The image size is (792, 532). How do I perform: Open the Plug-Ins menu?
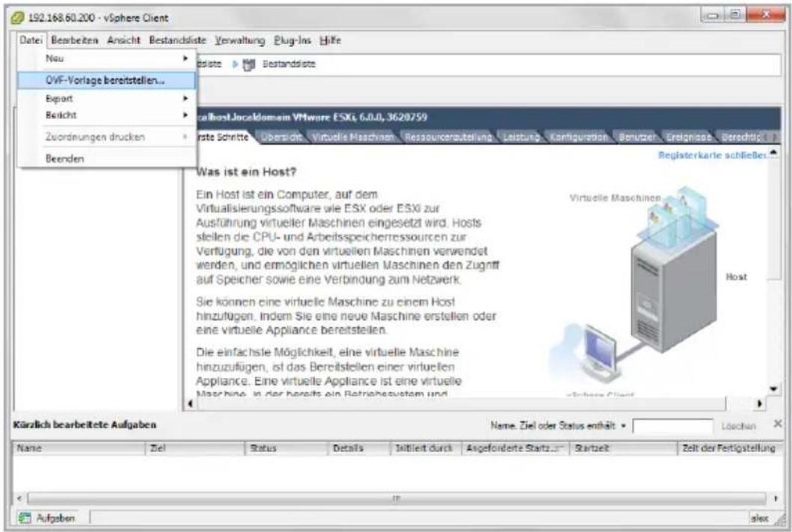pos(292,40)
